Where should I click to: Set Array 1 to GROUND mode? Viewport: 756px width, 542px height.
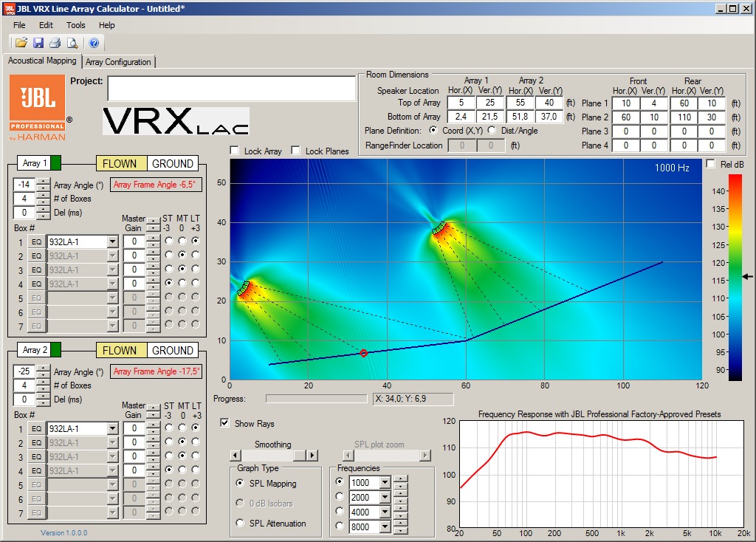click(x=172, y=163)
